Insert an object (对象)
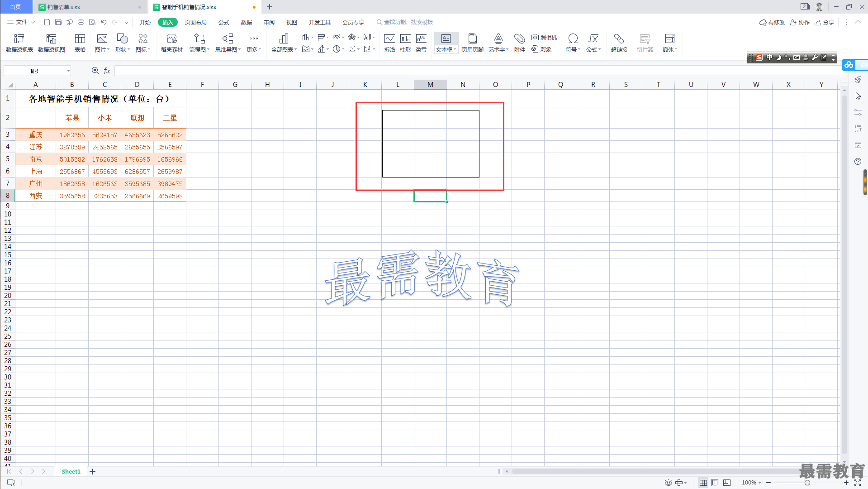This screenshot has width=868, height=489. (x=541, y=49)
